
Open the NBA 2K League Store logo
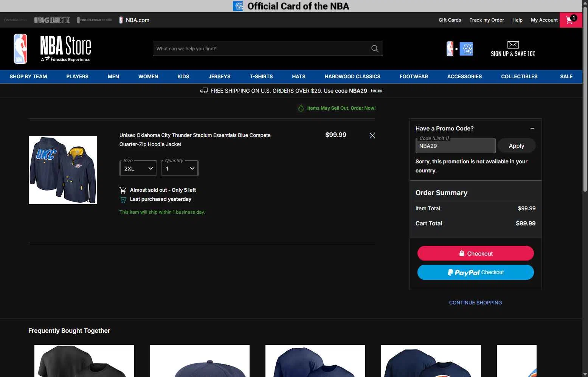coord(95,20)
